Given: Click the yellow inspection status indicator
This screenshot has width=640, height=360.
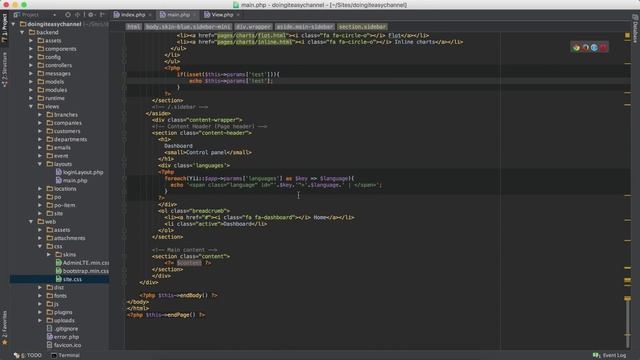Looking at the screenshot, I should (627, 36).
